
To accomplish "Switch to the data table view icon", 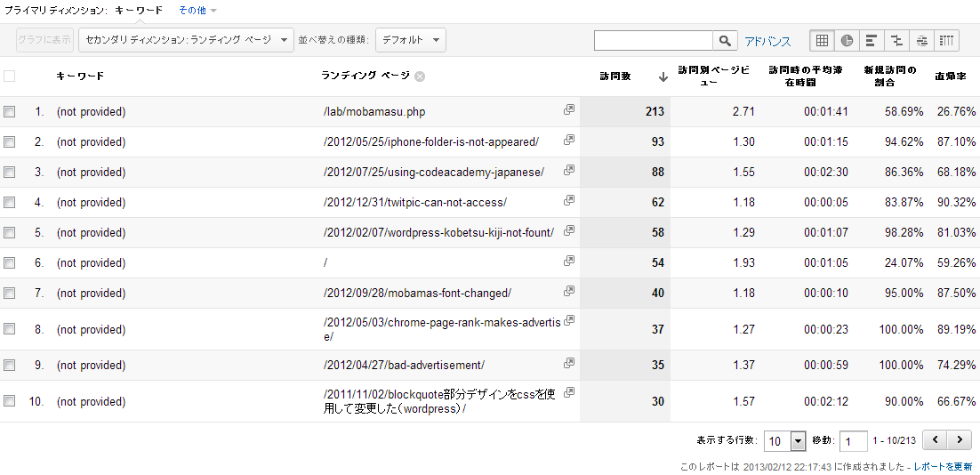I will tap(822, 41).
